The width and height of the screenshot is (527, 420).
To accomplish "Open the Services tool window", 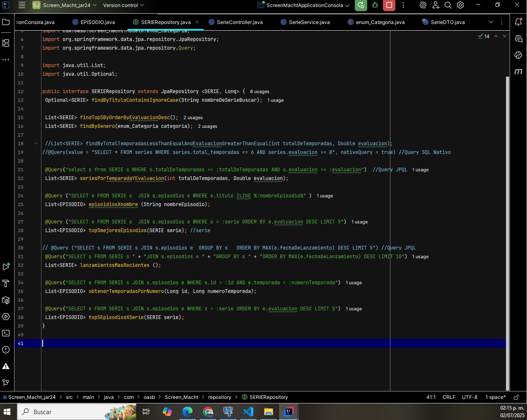I will pyautogui.click(x=6, y=317).
